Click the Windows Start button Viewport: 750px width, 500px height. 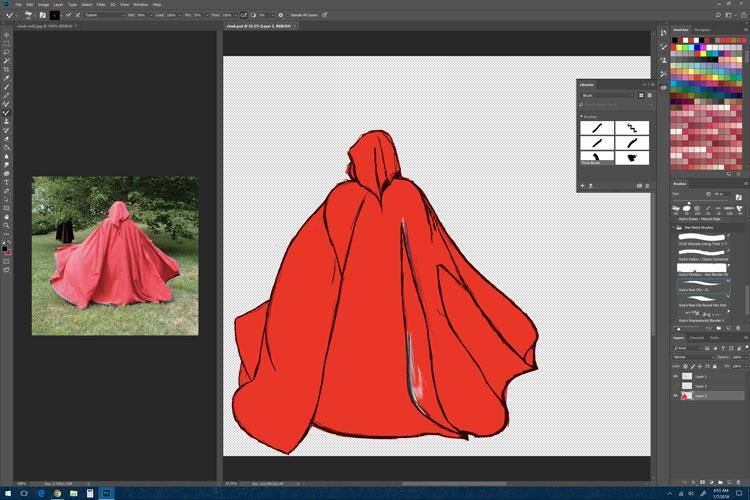tap(7, 493)
